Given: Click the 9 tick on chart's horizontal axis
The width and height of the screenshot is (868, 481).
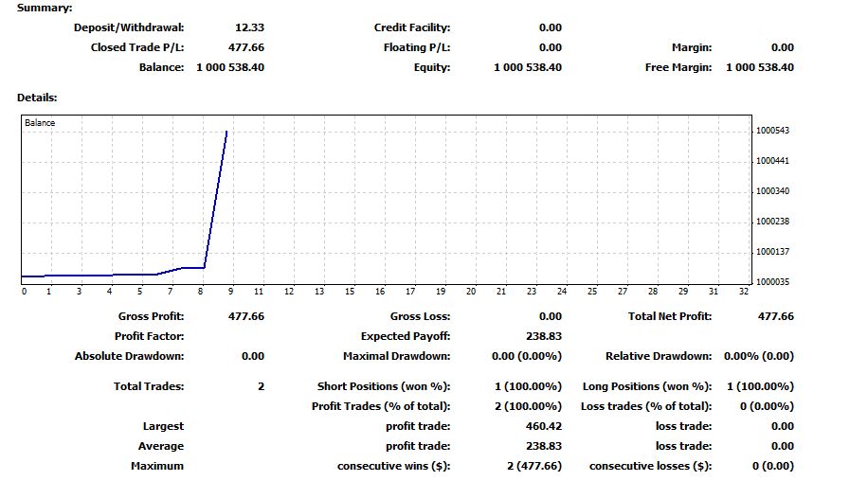Looking at the screenshot, I should click(231, 292).
